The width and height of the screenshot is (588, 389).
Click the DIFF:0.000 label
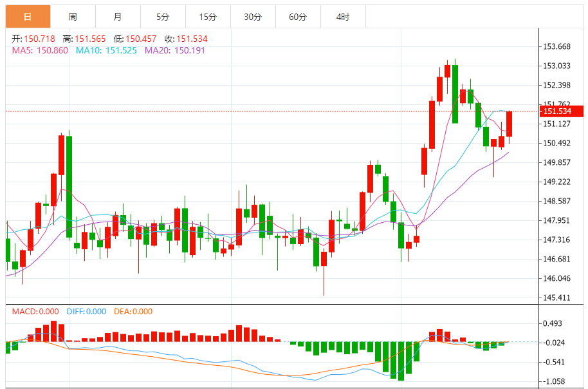coord(86,311)
